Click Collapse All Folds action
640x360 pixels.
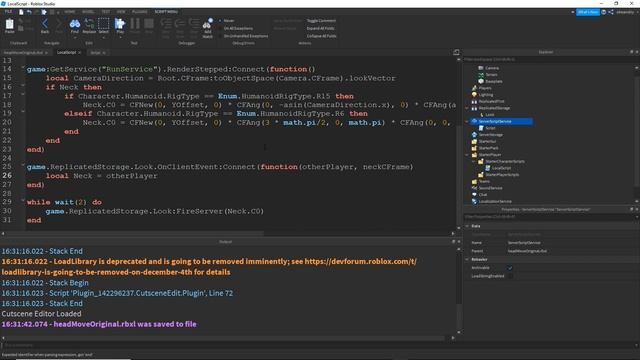[322, 36]
